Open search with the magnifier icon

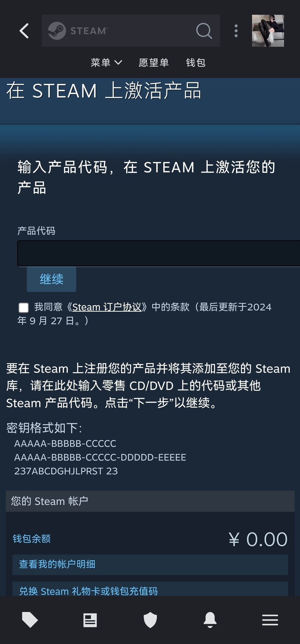(x=204, y=31)
